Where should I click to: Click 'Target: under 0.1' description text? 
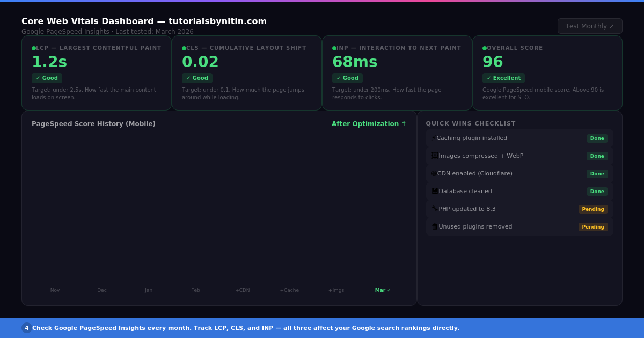click(x=243, y=94)
